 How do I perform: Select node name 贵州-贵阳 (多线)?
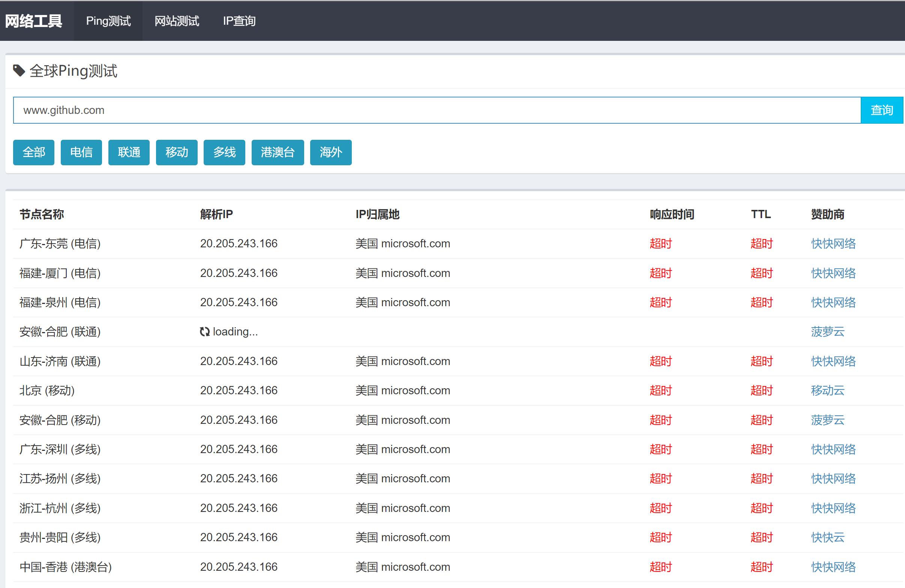60,537
